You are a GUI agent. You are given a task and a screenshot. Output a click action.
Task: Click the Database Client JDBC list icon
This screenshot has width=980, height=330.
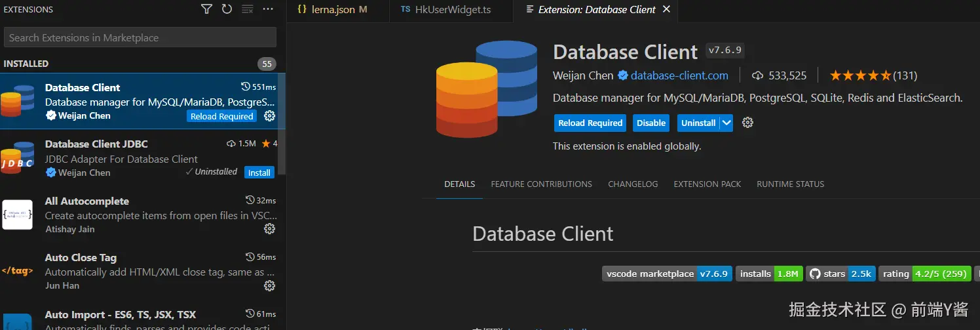pos(17,157)
